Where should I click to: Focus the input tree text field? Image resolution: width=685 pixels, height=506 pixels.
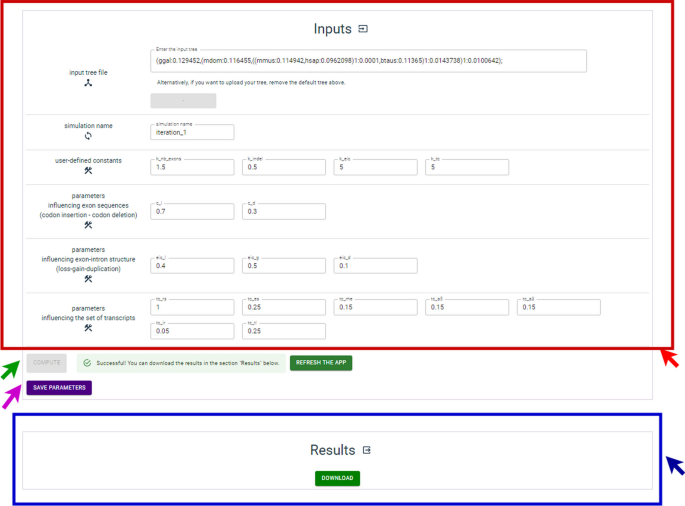368,61
